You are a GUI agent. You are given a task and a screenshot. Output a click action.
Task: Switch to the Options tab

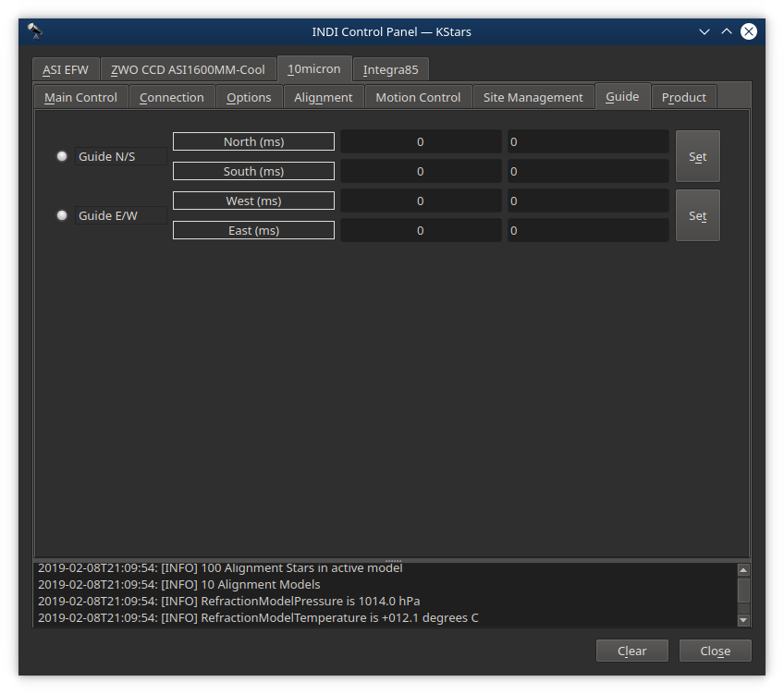click(249, 97)
